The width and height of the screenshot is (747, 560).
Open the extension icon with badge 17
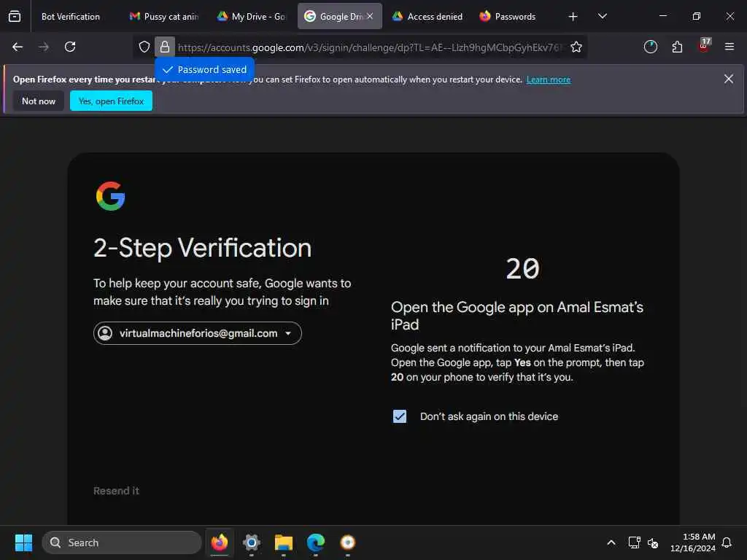pyautogui.click(x=704, y=46)
